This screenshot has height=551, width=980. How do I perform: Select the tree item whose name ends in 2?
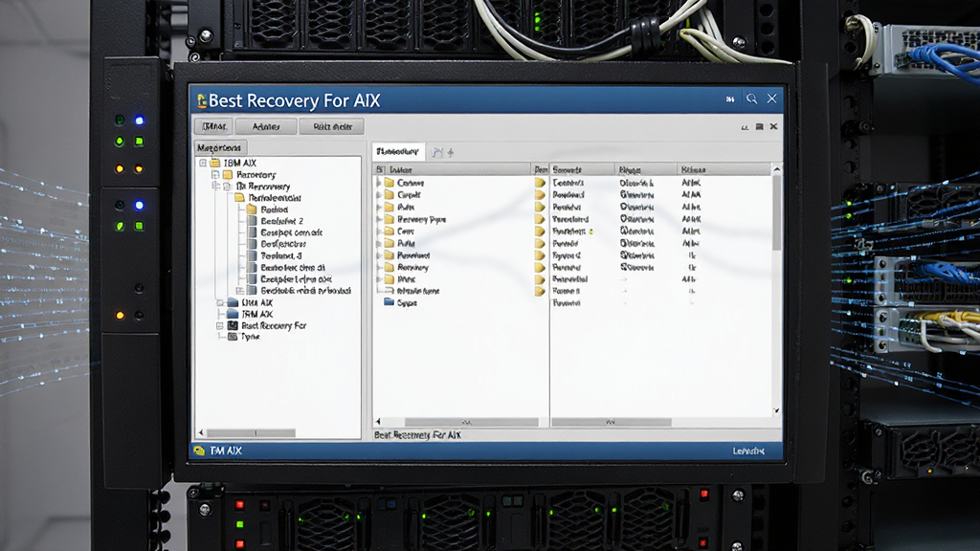(282, 221)
